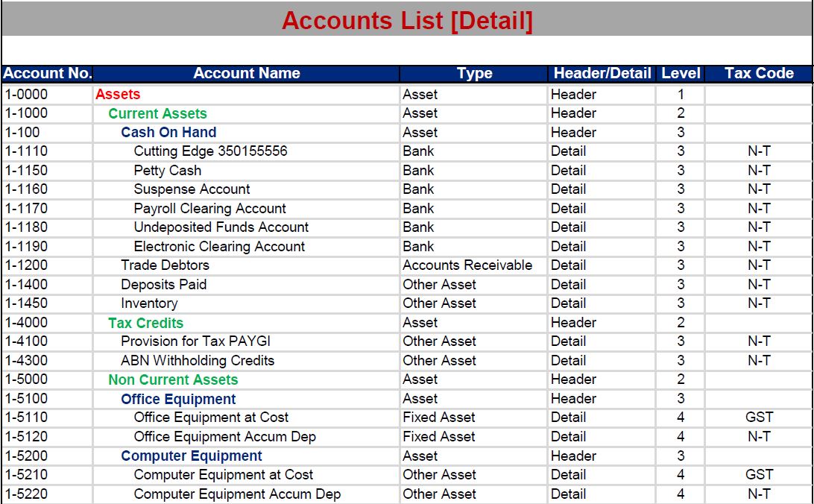Select the Level column header
814x504 pixels.
pyautogui.click(x=681, y=73)
